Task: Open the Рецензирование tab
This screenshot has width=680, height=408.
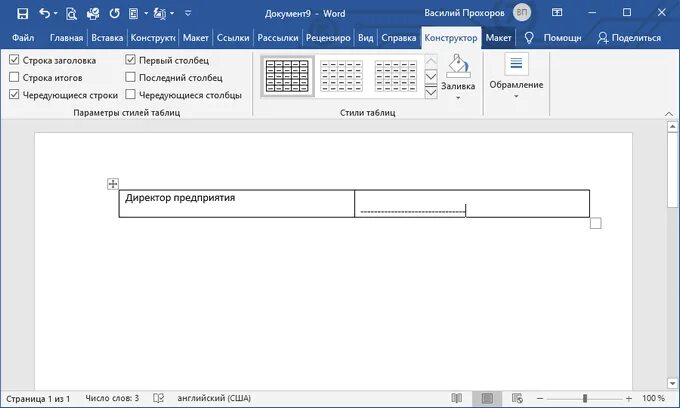Action: tap(328, 38)
